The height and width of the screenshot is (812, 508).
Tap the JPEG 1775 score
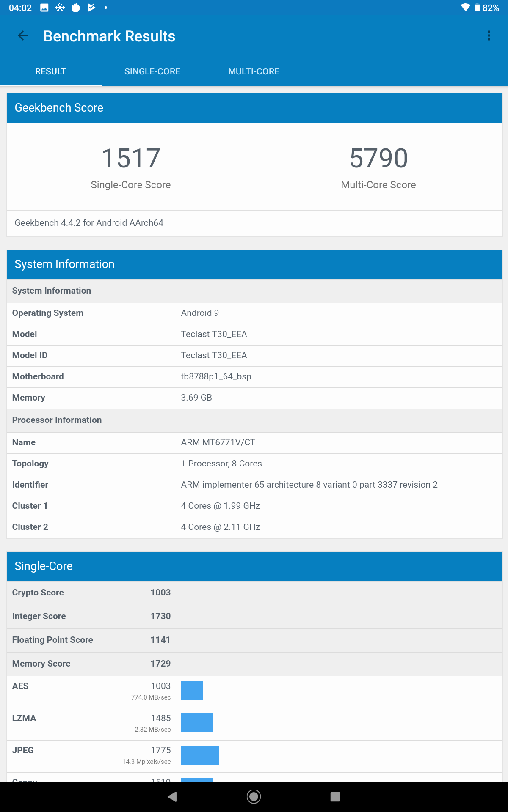pyautogui.click(x=161, y=750)
